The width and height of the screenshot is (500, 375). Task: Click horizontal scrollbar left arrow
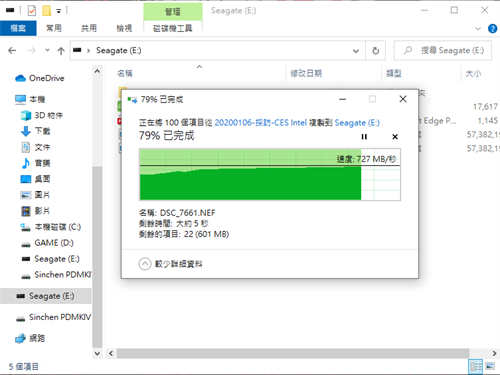[111, 353]
